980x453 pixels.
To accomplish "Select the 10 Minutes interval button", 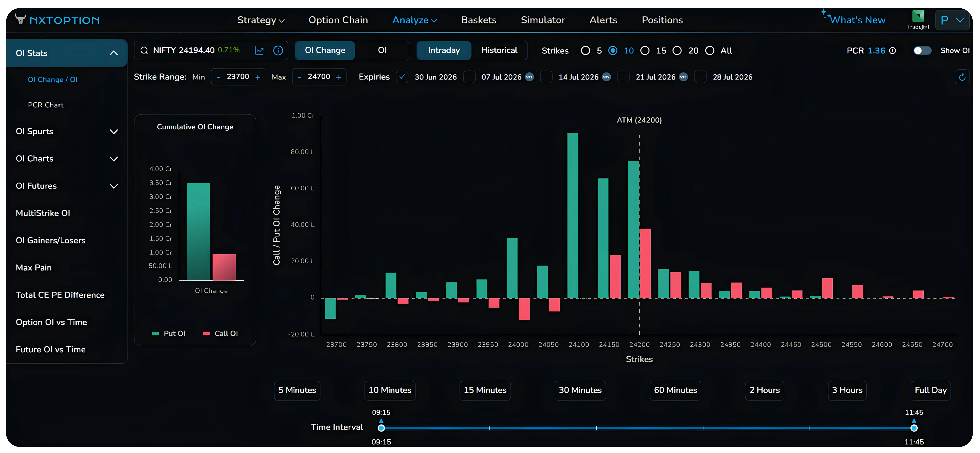I will 390,391.
